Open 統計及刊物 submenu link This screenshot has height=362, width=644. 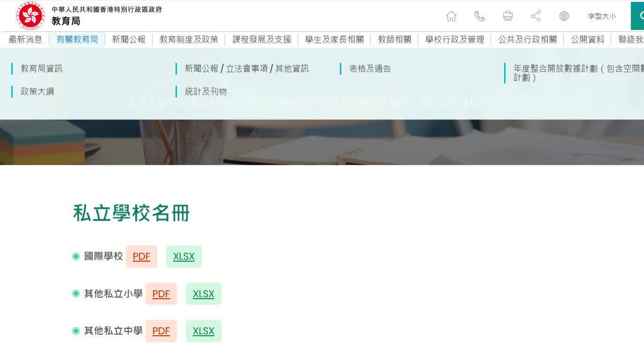tap(206, 92)
